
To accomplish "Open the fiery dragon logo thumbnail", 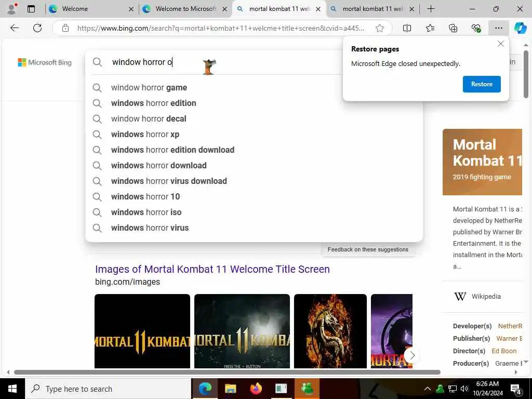I will pos(330,331).
